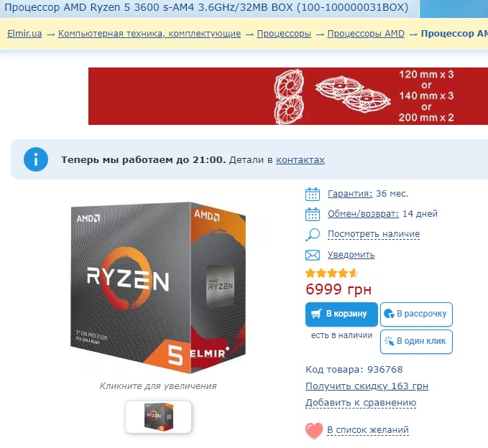Enlarge the main Ryzen box image
The image size is (488, 448).
click(158, 288)
